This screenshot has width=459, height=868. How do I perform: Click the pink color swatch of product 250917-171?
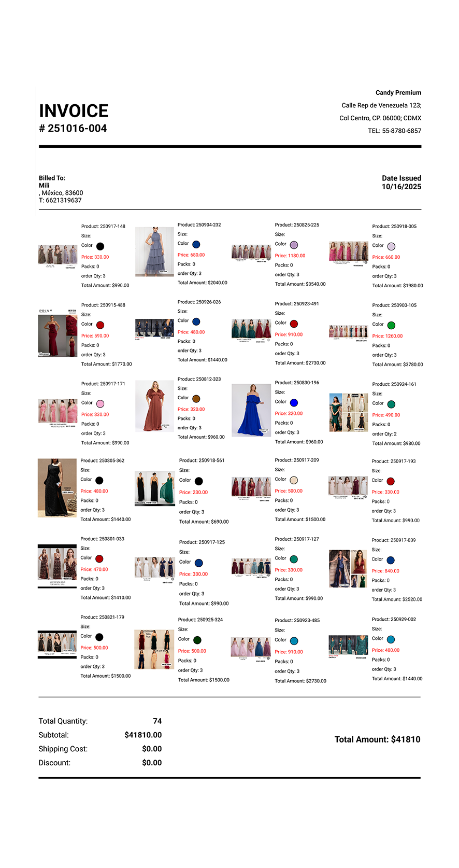coord(100,403)
